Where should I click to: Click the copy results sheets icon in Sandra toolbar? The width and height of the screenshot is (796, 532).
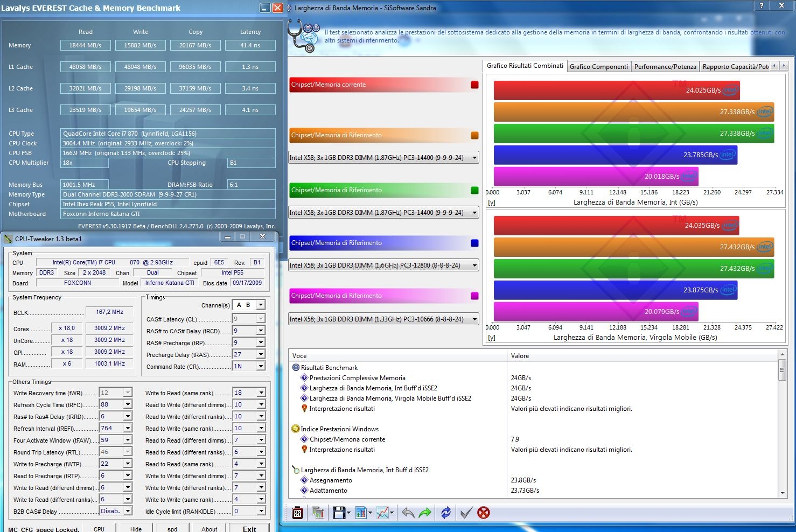[x=318, y=513]
